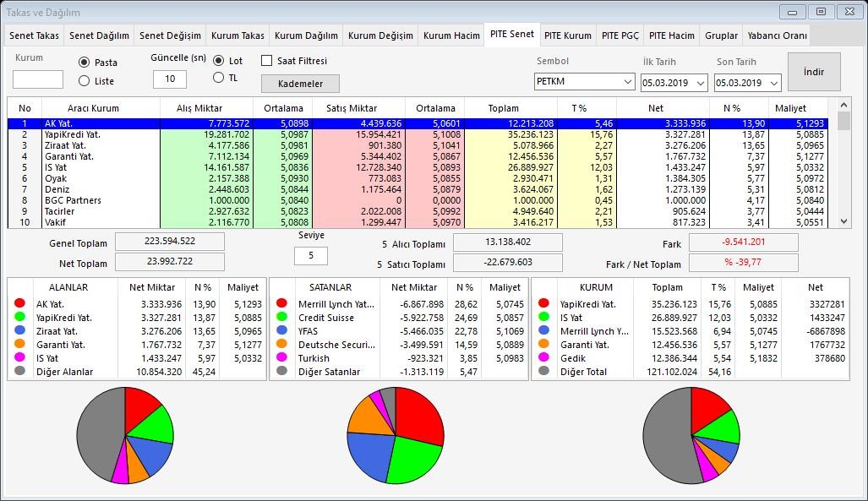
Task: Open the PİTE PGÇ tab
Action: 620,35
